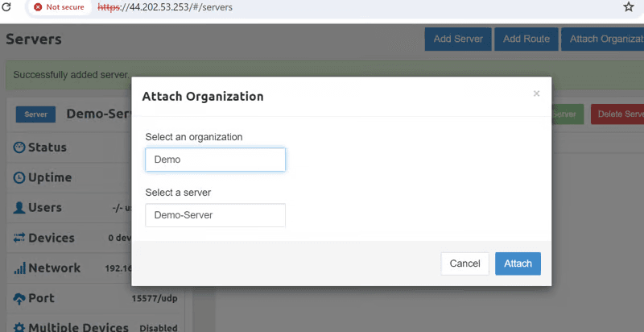Cancel the Attach Organization dialog

[464, 264]
